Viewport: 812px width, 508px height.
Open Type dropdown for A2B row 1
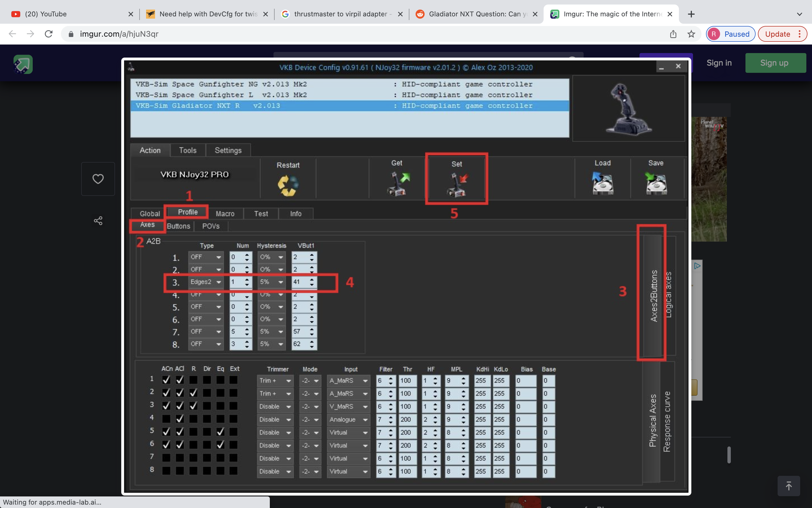(x=206, y=257)
